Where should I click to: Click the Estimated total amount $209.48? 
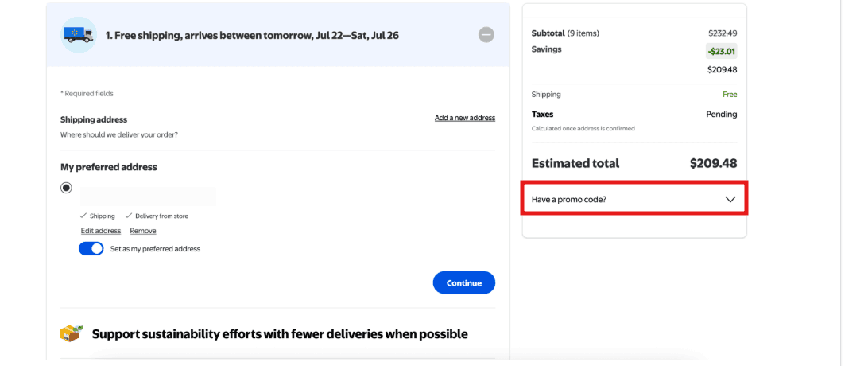[x=713, y=163]
